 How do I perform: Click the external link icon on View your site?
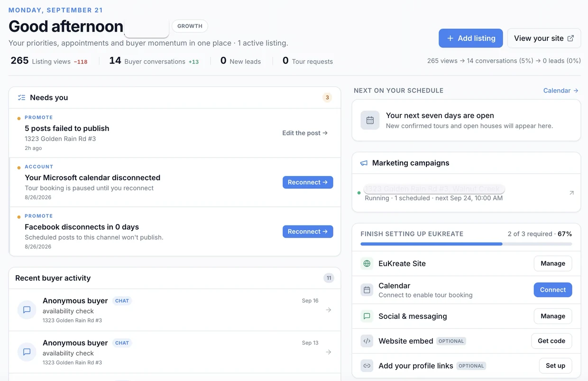[570, 38]
